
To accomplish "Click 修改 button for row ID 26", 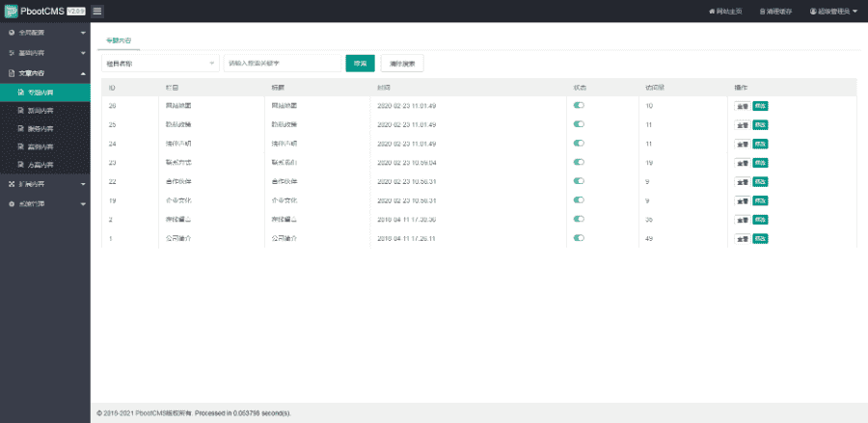I will (x=760, y=106).
